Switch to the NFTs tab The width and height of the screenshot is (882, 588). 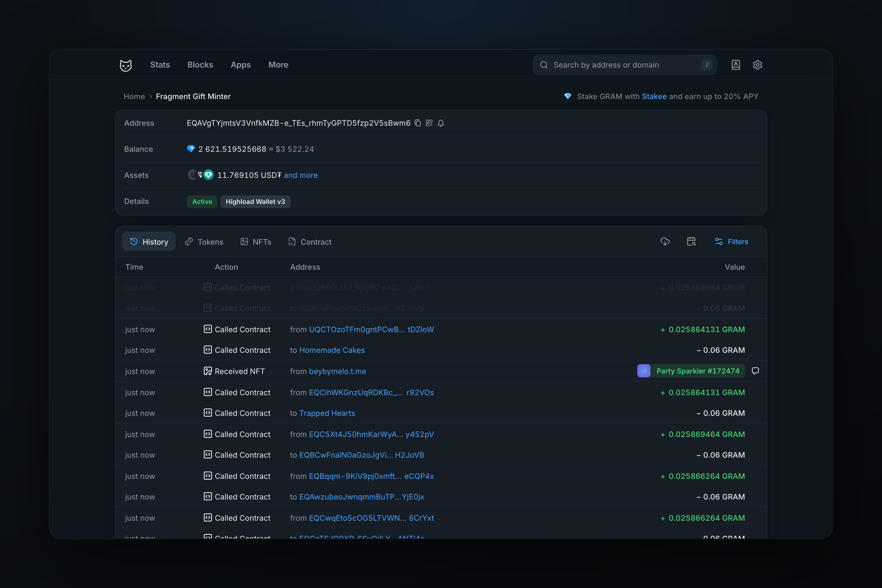tap(256, 241)
